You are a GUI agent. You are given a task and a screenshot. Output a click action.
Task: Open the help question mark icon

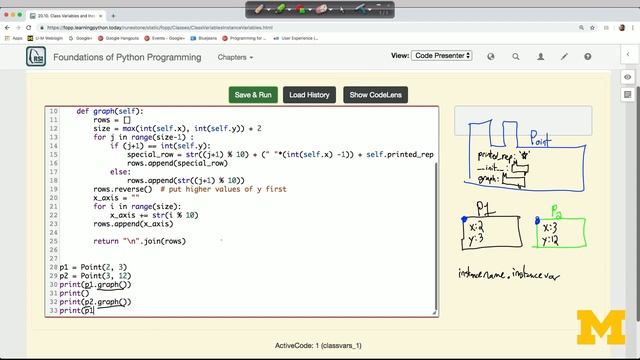[588, 57]
